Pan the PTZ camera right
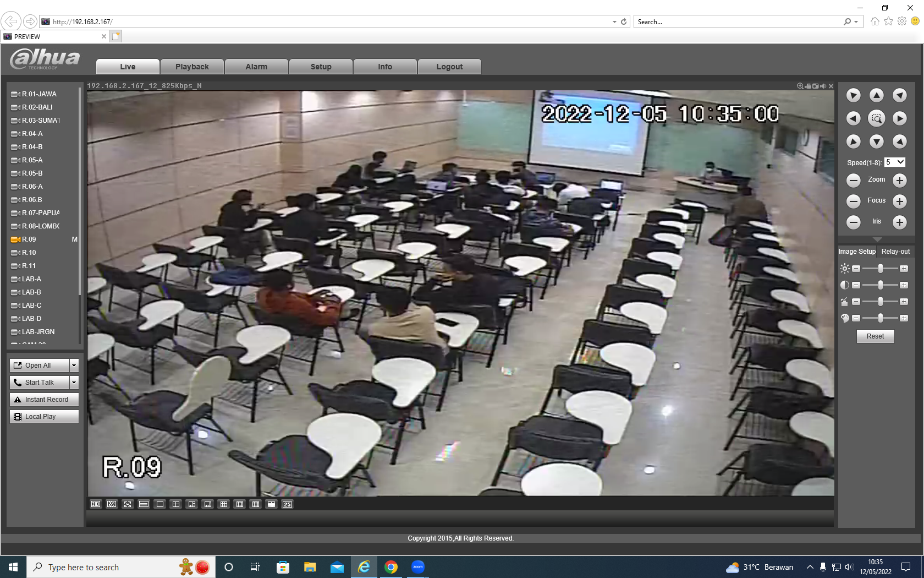Image resolution: width=924 pixels, height=578 pixels. click(x=900, y=118)
